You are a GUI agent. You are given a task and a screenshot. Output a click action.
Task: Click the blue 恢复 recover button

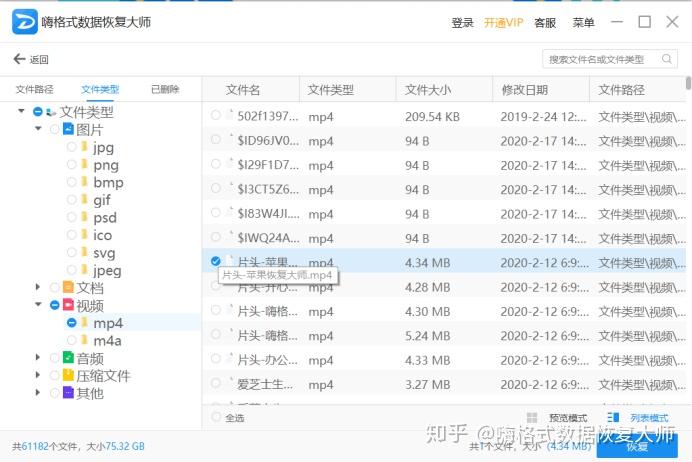point(637,446)
